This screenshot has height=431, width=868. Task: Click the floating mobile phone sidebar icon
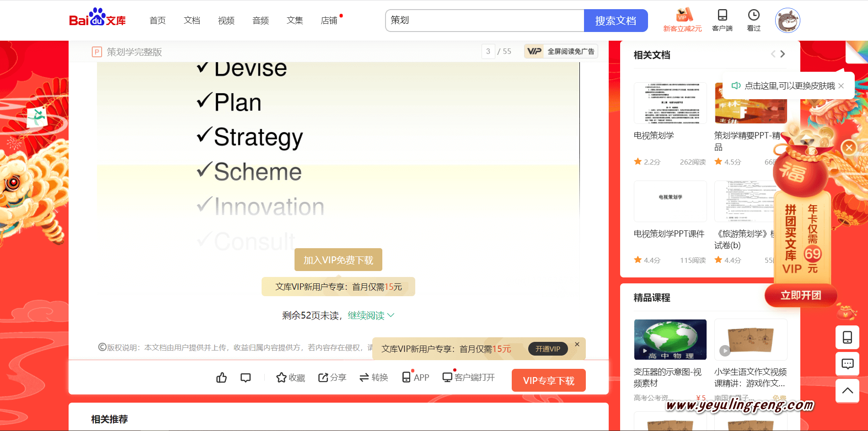tap(847, 337)
